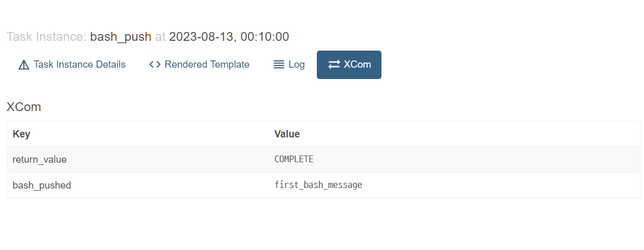Click the Value column header
This screenshot has width=644, height=250.
(x=287, y=134)
